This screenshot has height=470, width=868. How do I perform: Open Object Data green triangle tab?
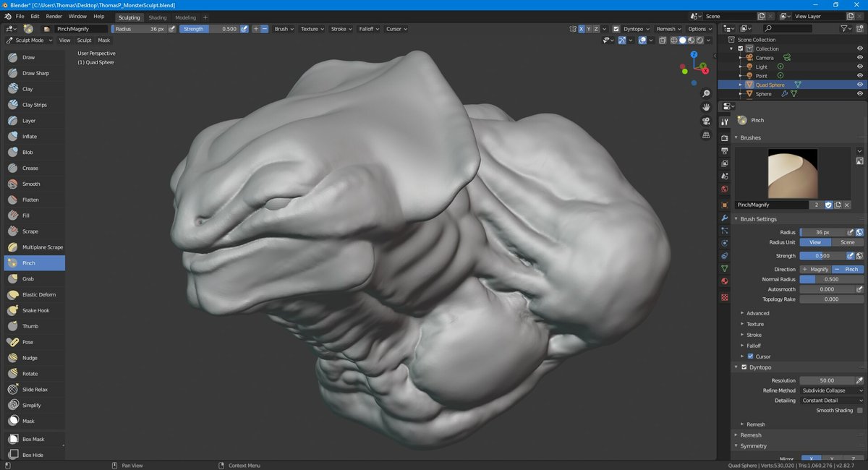click(x=724, y=268)
